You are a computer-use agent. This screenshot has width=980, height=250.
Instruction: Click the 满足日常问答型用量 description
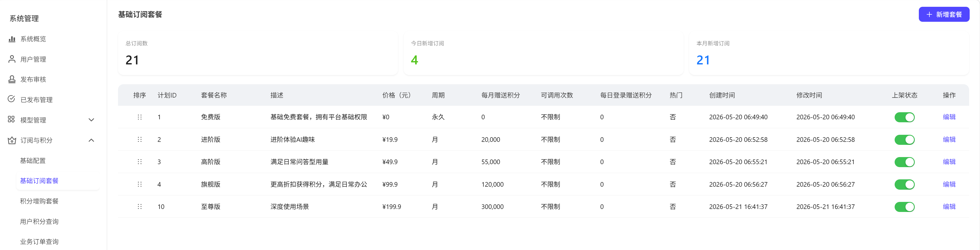click(x=299, y=162)
